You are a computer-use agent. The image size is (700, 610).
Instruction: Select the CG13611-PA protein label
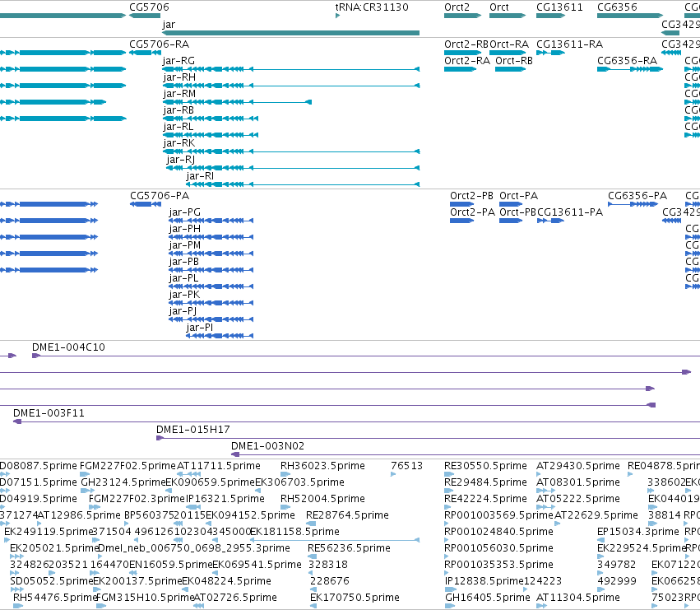[570, 212]
